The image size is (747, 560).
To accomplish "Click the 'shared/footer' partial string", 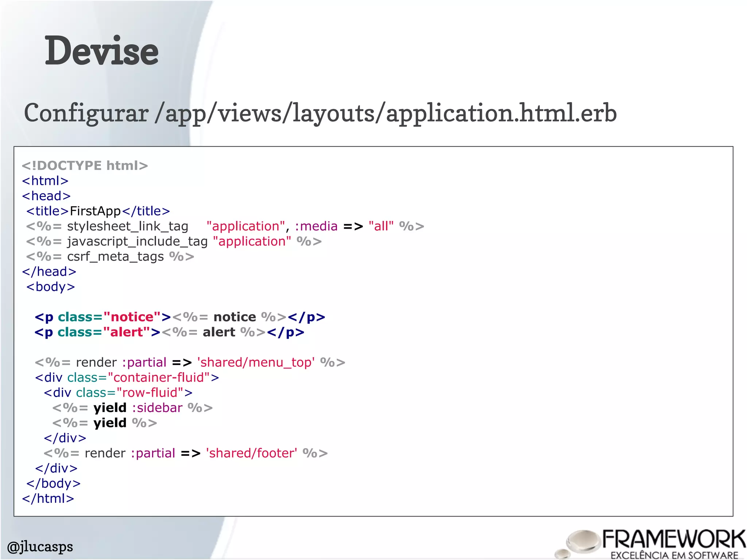I will 251,453.
